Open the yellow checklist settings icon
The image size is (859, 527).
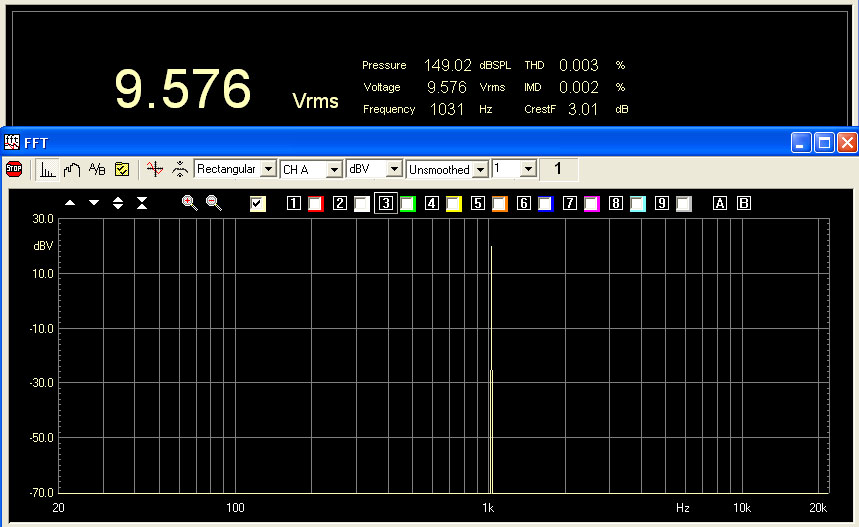coord(122,169)
